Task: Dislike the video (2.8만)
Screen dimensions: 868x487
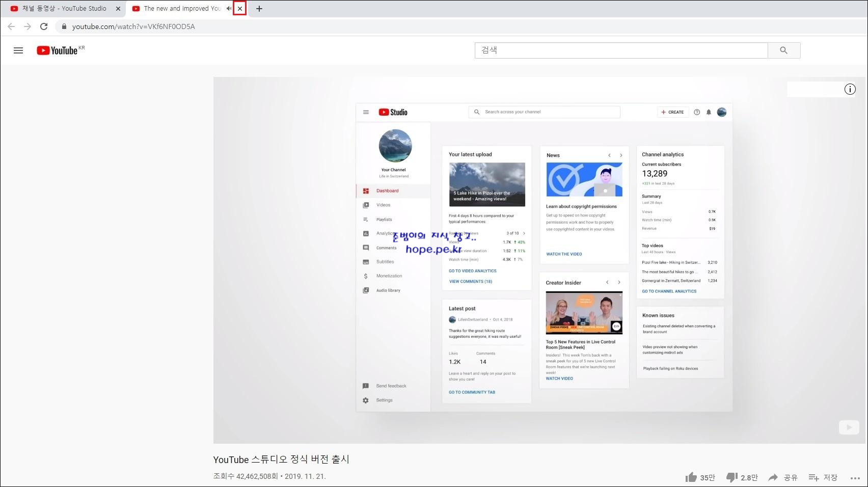Action: click(742, 477)
